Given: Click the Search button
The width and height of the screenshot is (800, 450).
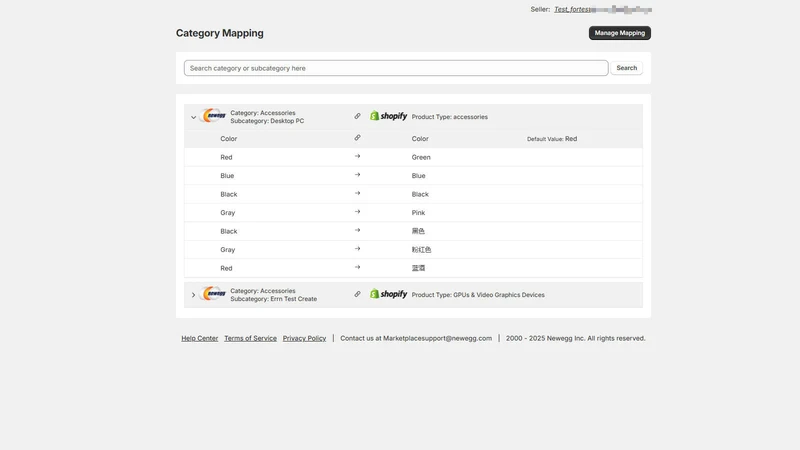Looking at the screenshot, I should [627, 68].
